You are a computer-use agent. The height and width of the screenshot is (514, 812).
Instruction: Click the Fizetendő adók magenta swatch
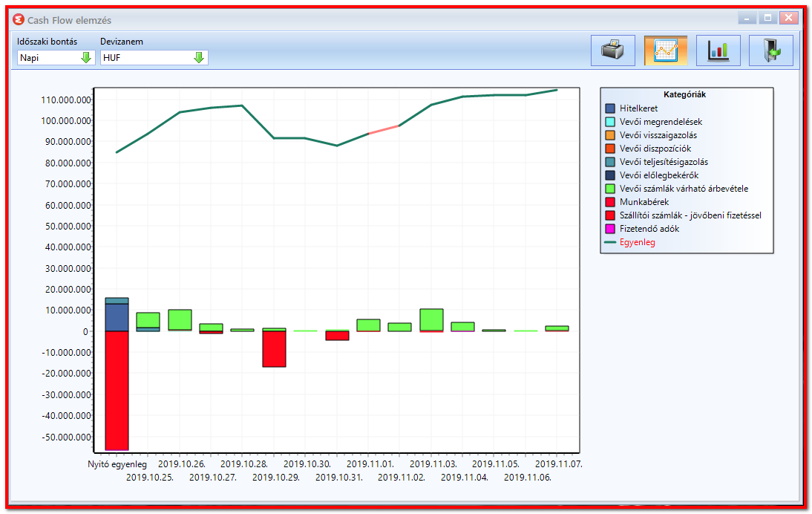coord(610,229)
